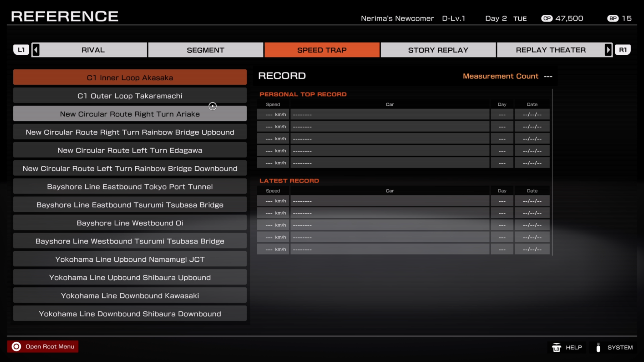This screenshot has height=362, width=644.
Task: Click the L3 HELP icon
Action: click(x=556, y=348)
